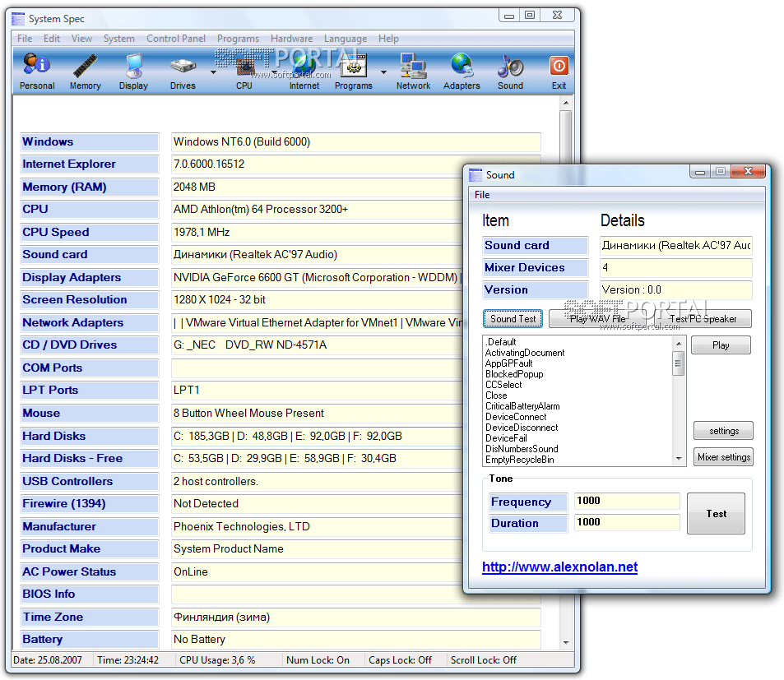Maximize the System Spec window
Viewport: 784px width, 680px height.
[x=530, y=15]
